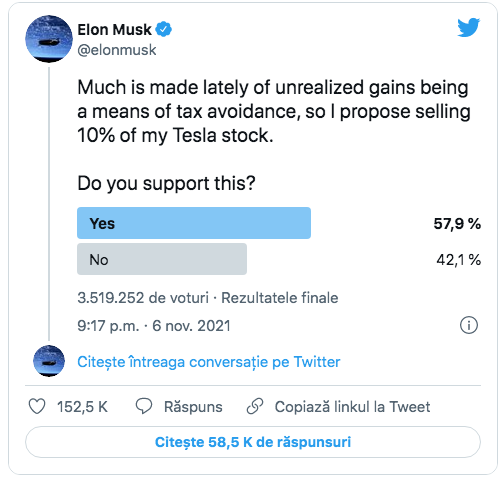
Task: Open Elon Musk's large profile avatar
Action: [49, 39]
